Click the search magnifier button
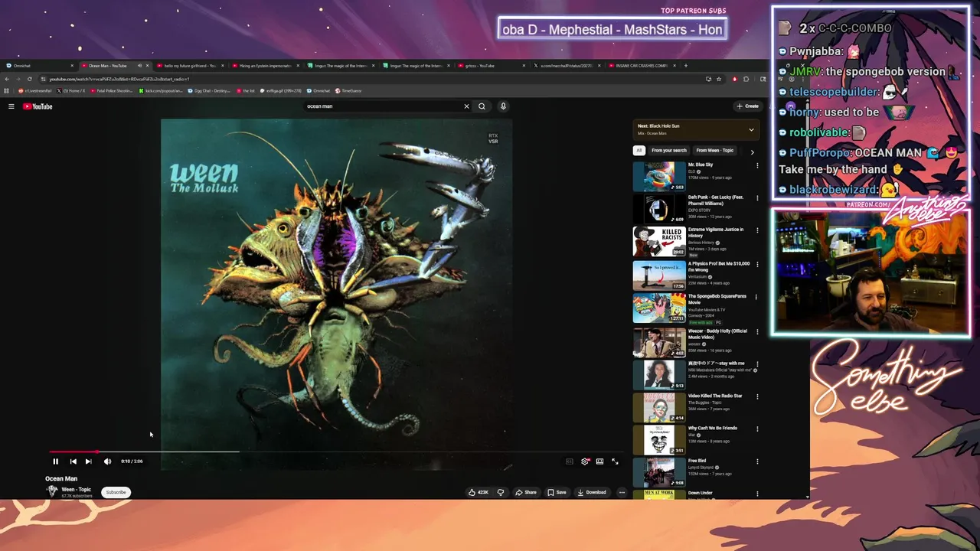The height and width of the screenshot is (551, 980). click(x=482, y=106)
